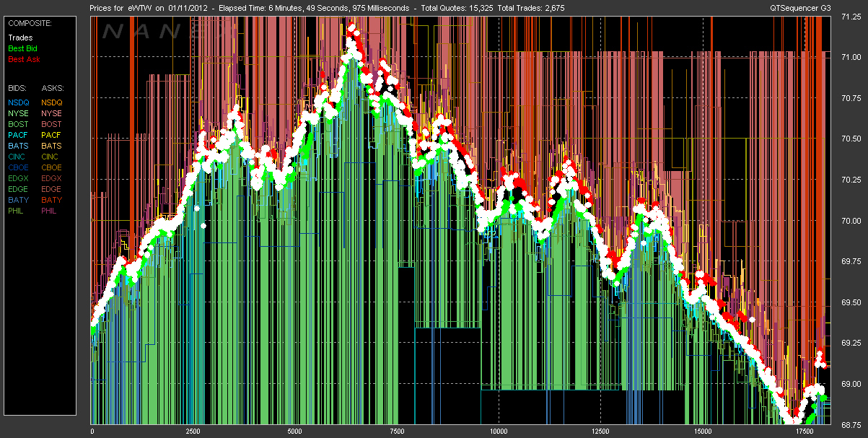Select BATS in the BIDS legend column

pyautogui.click(x=18, y=146)
